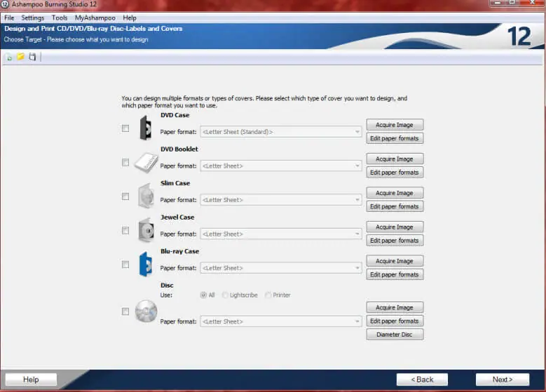Tick the Jewel Case checkbox

click(125, 230)
